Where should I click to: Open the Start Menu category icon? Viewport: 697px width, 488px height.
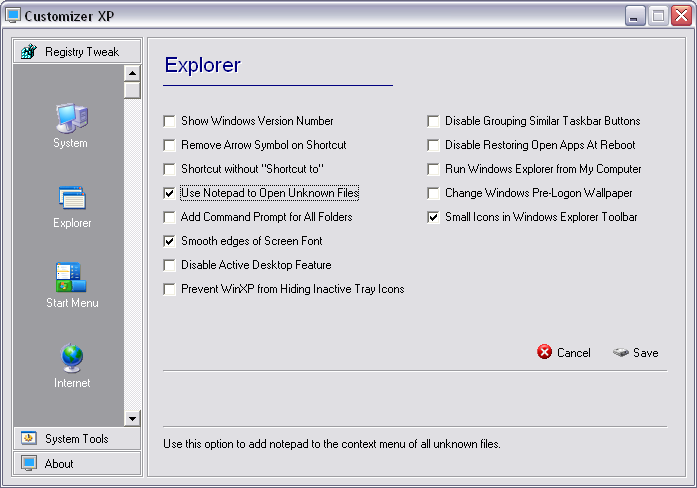coord(71,277)
